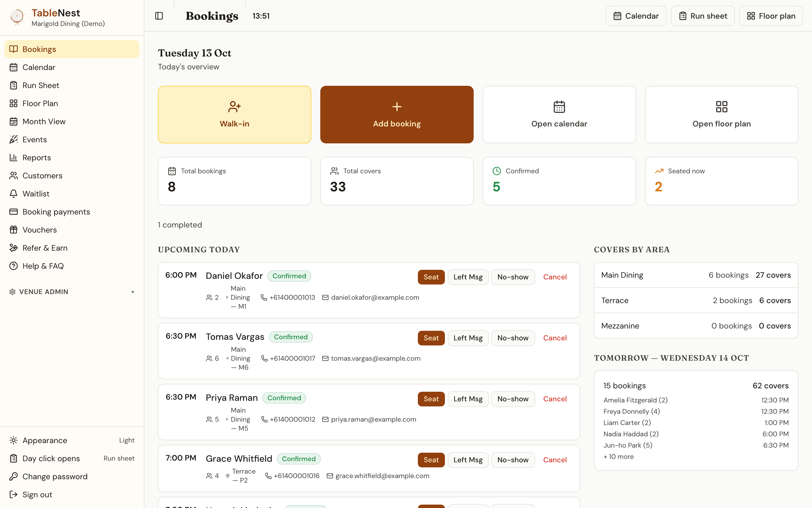Open the Run sheet top bar button
812x508 pixels.
tap(703, 16)
